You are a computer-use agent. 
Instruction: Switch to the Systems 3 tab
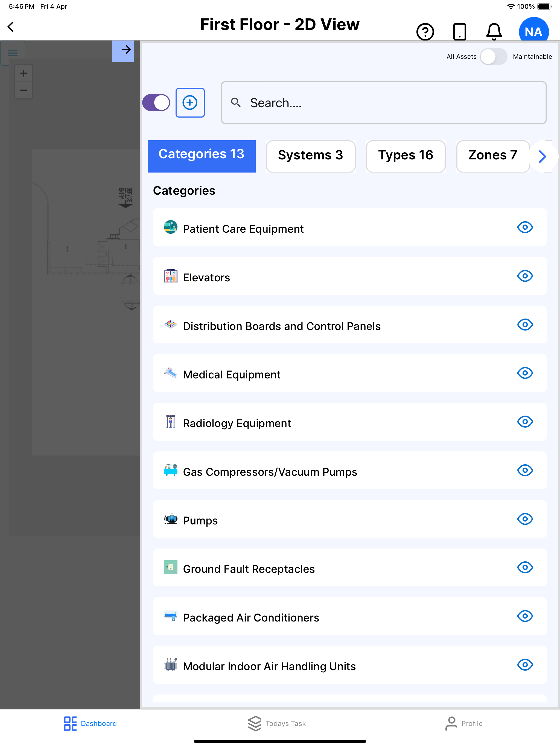tap(311, 156)
